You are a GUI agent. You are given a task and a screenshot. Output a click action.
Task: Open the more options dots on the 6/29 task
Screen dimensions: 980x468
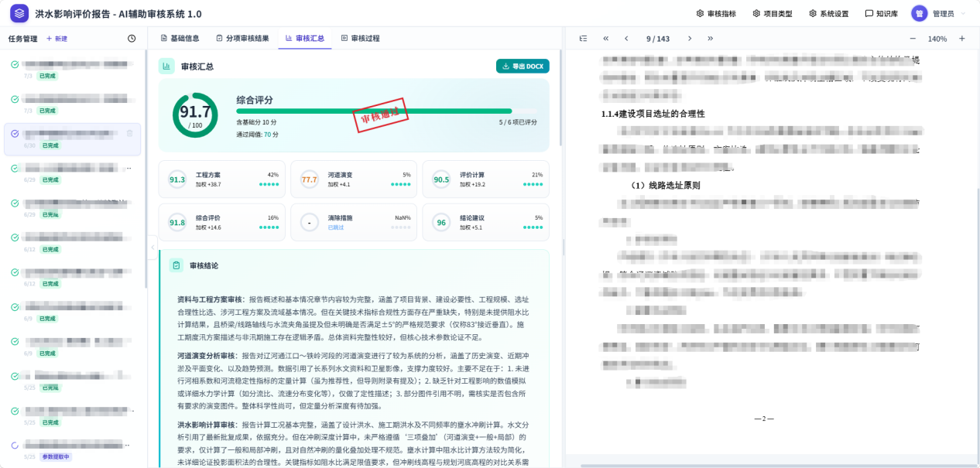[128, 168]
